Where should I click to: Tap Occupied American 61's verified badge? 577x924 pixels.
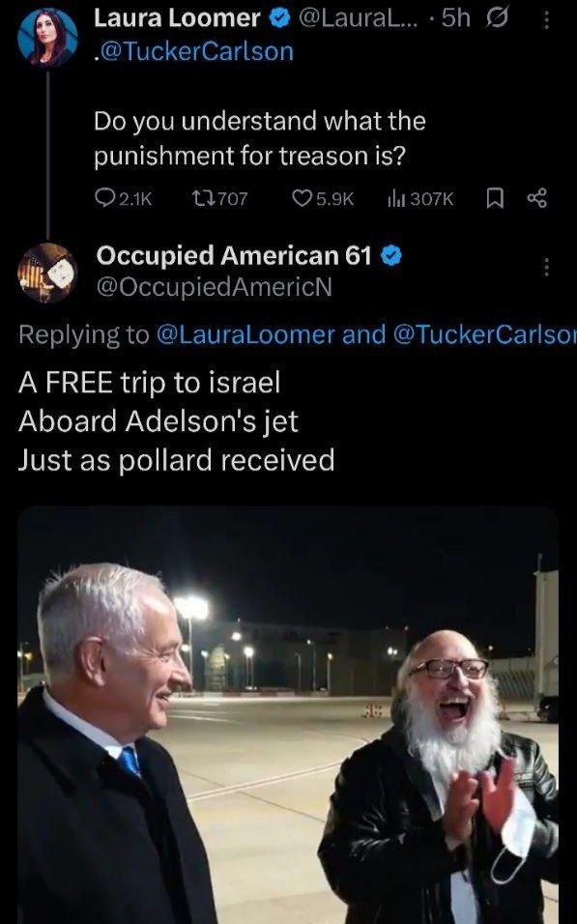[390, 256]
